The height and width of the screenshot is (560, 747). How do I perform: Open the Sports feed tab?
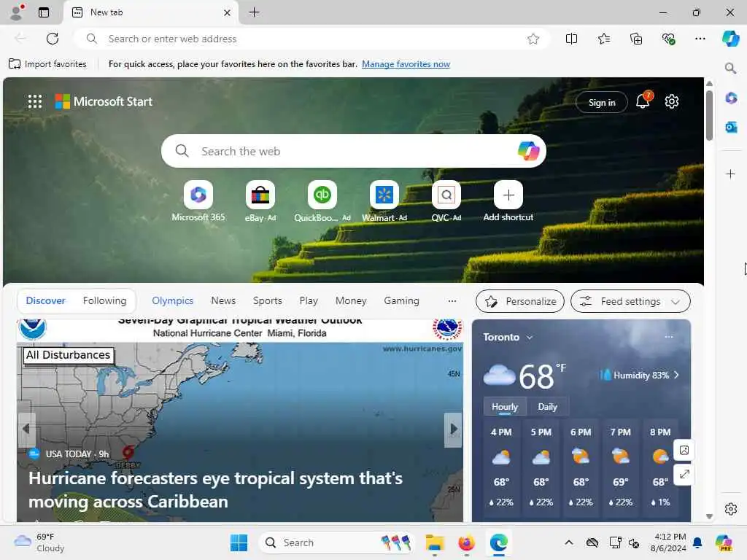pyautogui.click(x=267, y=301)
